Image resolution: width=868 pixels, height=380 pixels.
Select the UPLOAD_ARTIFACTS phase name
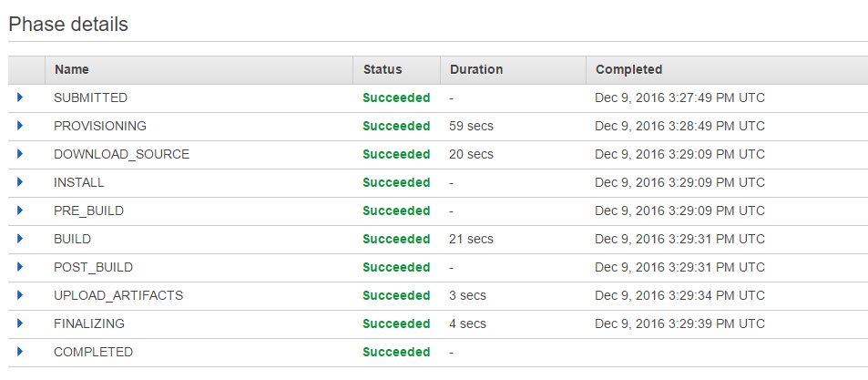(x=118, y=295)
